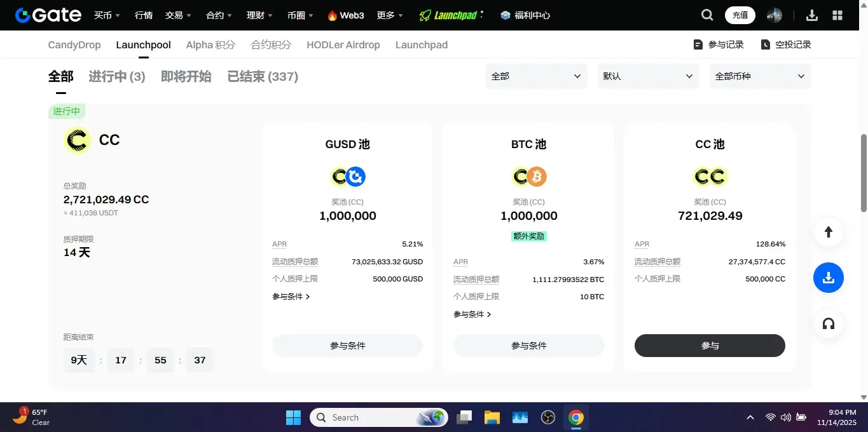Click the back-to-top arrow button
This screenshot has width=868, height=432.
[x=829, y=232]
